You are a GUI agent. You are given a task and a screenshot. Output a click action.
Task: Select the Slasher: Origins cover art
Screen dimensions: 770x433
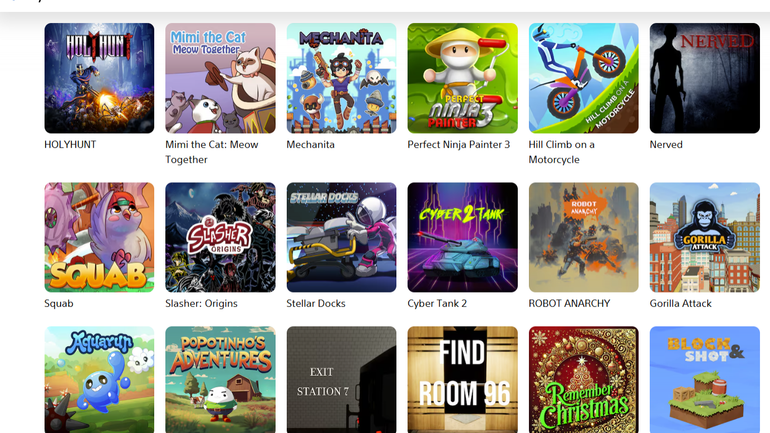click(x=220, y=238)
